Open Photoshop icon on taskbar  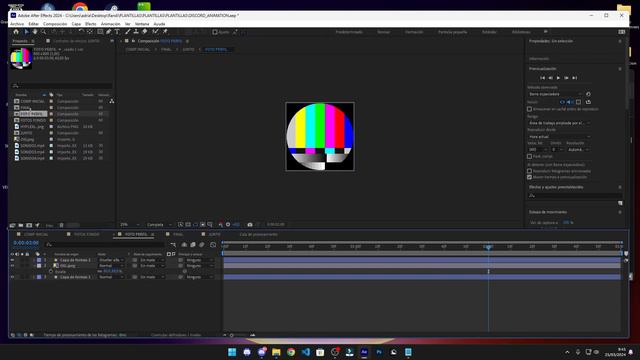(379, 352)
